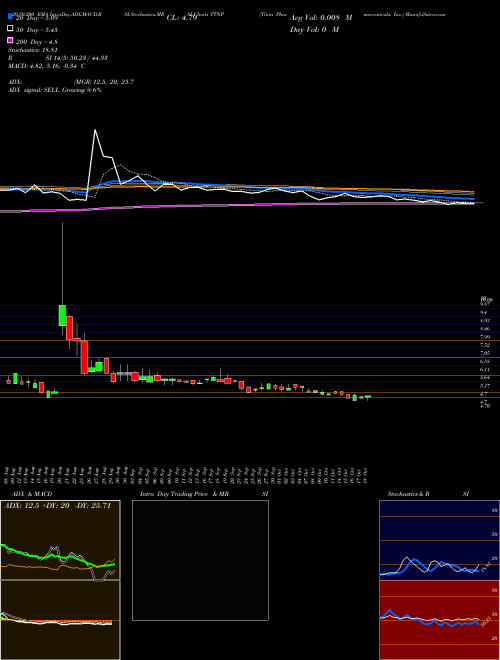This screenshot has height=660, width=500.
Task: Click the blue 20 Day legend swatch
Action: tap(10, 17)
